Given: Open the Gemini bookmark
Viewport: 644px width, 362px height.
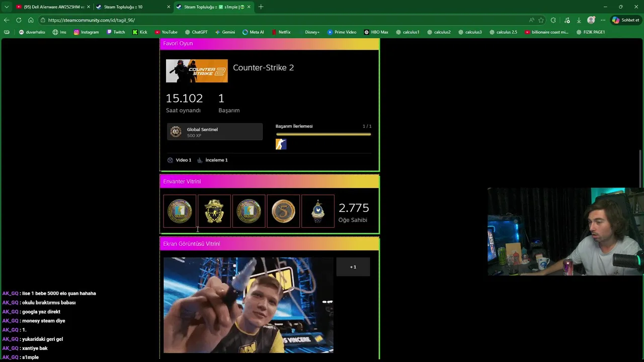Looking at the screenshot, I should tap(225, 32).
